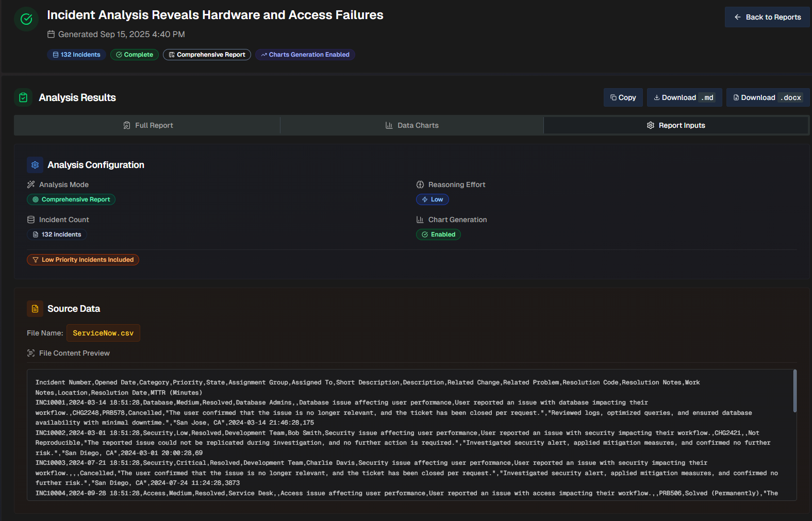Click the Chart Generation bar chart icon
This screenshot has width=812, height=521.
point(420,220)
